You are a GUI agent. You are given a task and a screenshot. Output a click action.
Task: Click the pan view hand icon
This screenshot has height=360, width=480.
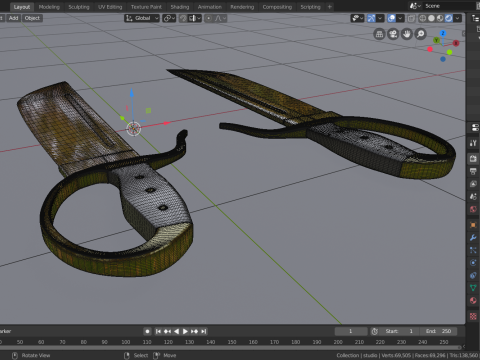(x=407, y=34)
